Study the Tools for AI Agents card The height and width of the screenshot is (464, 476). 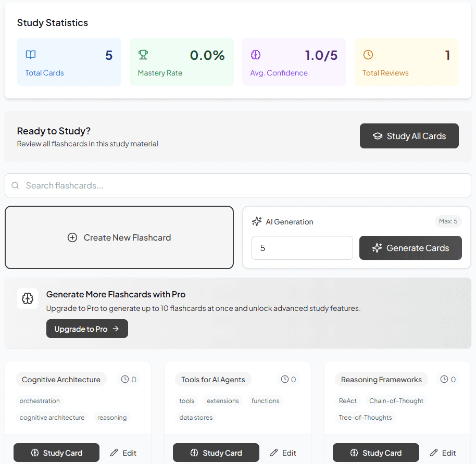(x=216, y=453)
